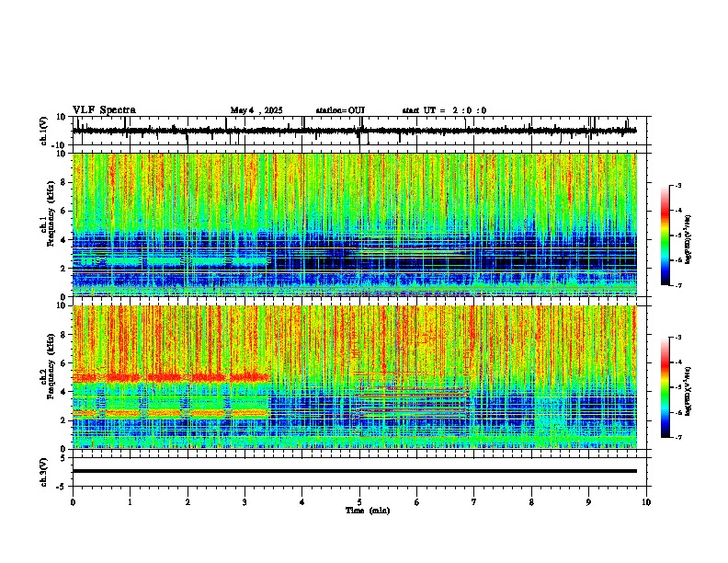Click the '5' minute time tick label
This screenshot has height=563, width=728.
359,502
